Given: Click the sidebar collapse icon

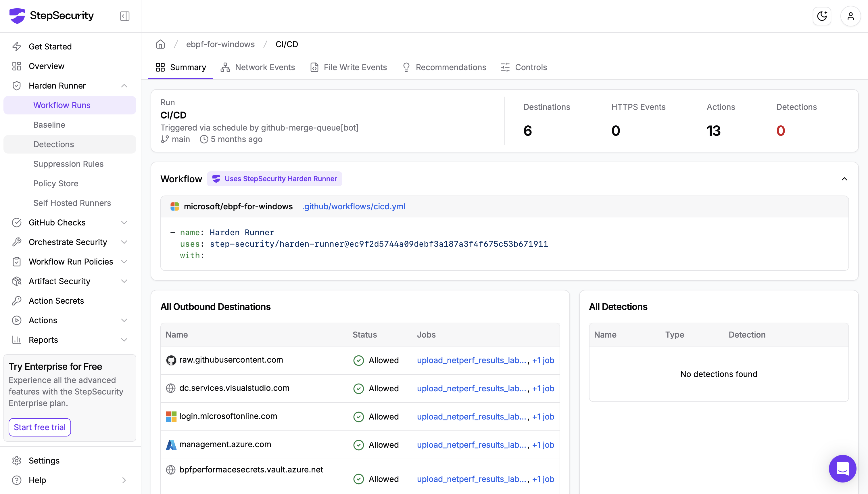Looking at the screenshot, I should pyautogui.click(x=124, y=16).
